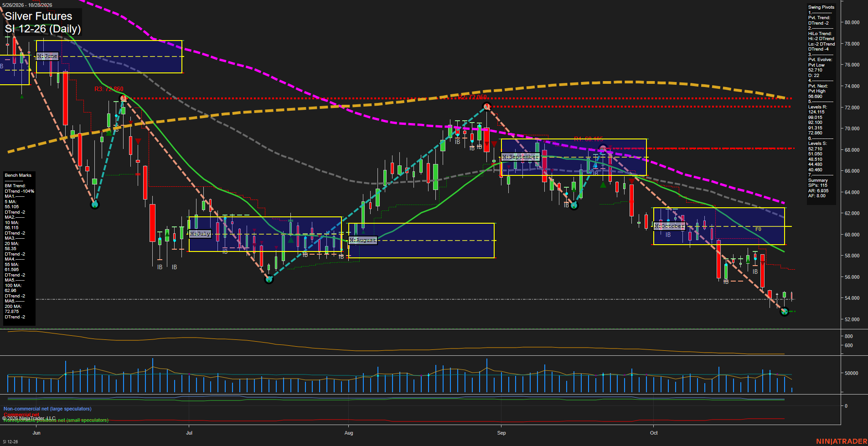The height and width of the screenshot is (446, 868).
Task: Click the early-September swing pivot high circle
Action: [487, 107]
